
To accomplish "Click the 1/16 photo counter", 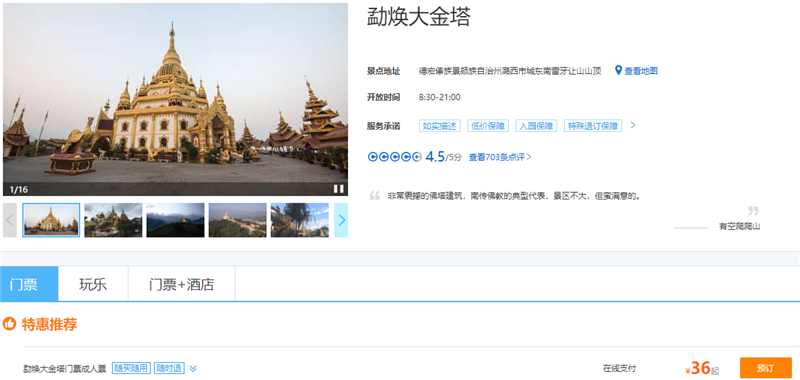I will (19, 189).
